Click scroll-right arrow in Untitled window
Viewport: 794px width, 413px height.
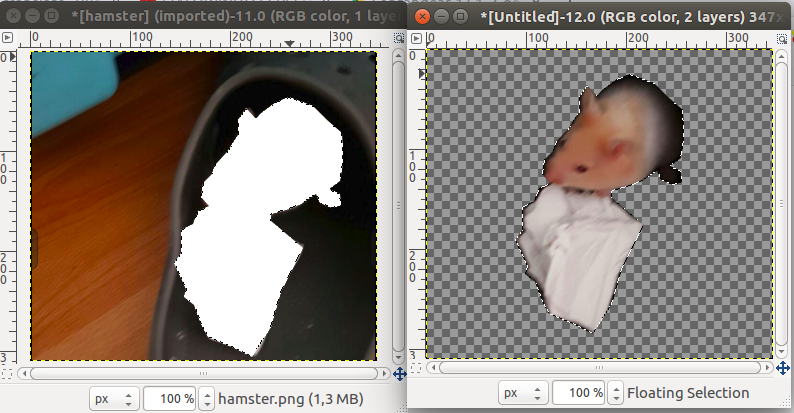click(768, 367)
